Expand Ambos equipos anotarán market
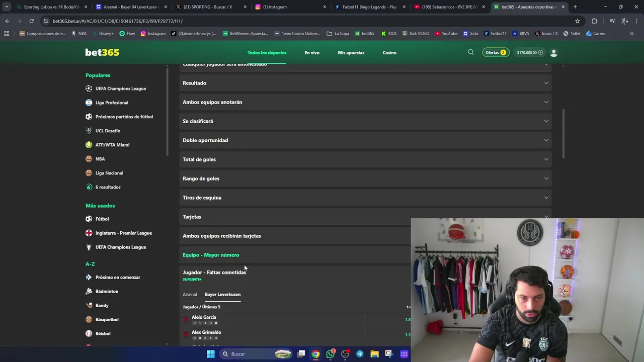Image resolution: width=644 pixels, height=362 pixels. point(366,102)
